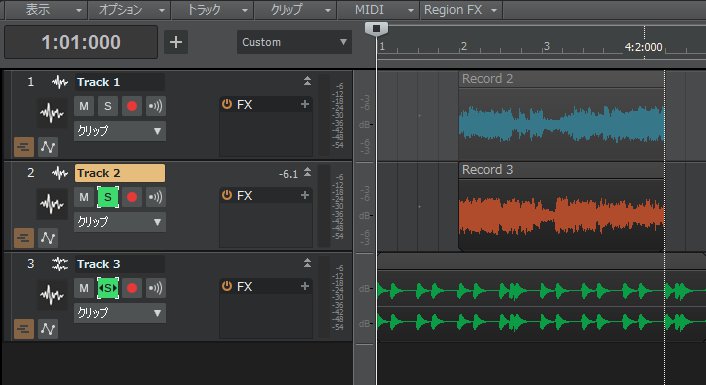Click the Track 1 FX rack label
This screenshot has height=385, width=706.
(x=244, y=105)
